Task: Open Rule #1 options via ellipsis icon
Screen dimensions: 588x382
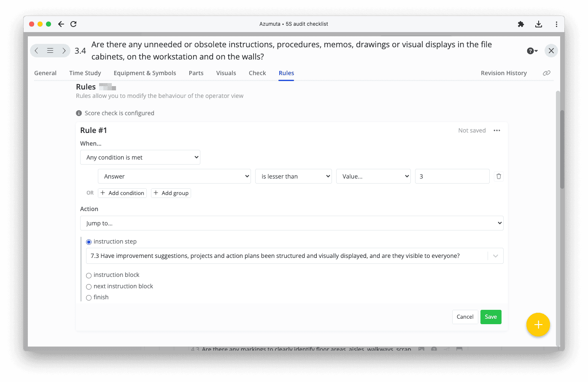Action: (x=497, y=130)
